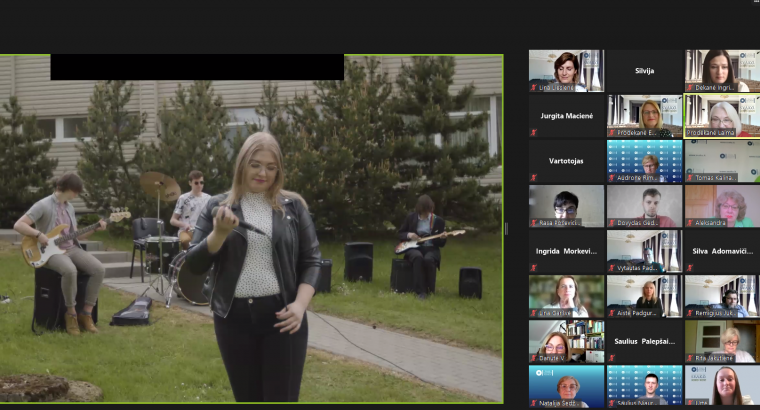
Task: Click muted mic icon on Aleksandra's tile
Action: pyautogui.click(x=690, y=223)
